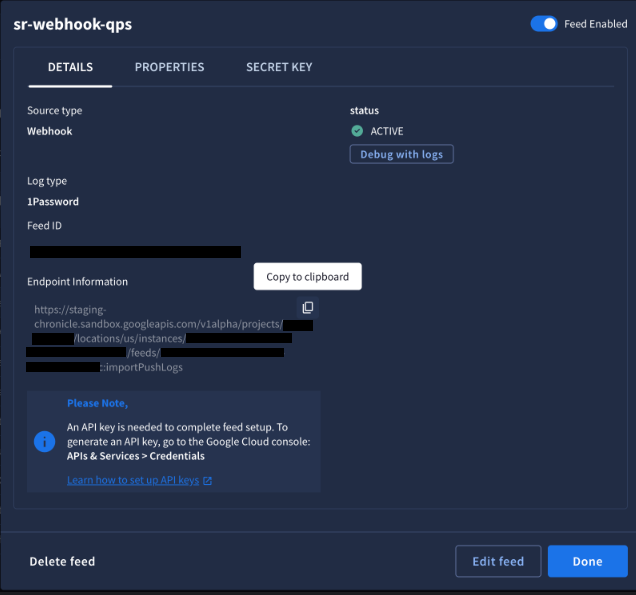Copy the endpoint URL to clipboard
The image size is (636, 595).
pyautogui.click(x=307, y=307)
